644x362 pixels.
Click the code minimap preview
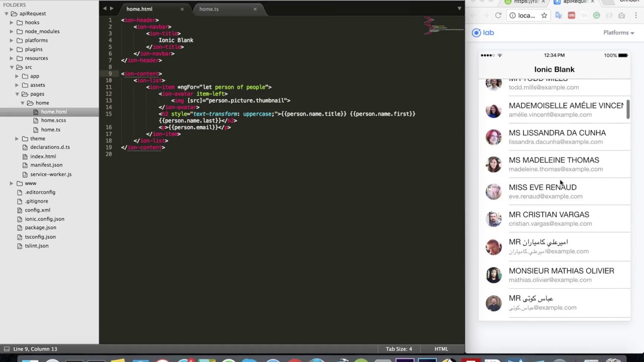[443, 25]
